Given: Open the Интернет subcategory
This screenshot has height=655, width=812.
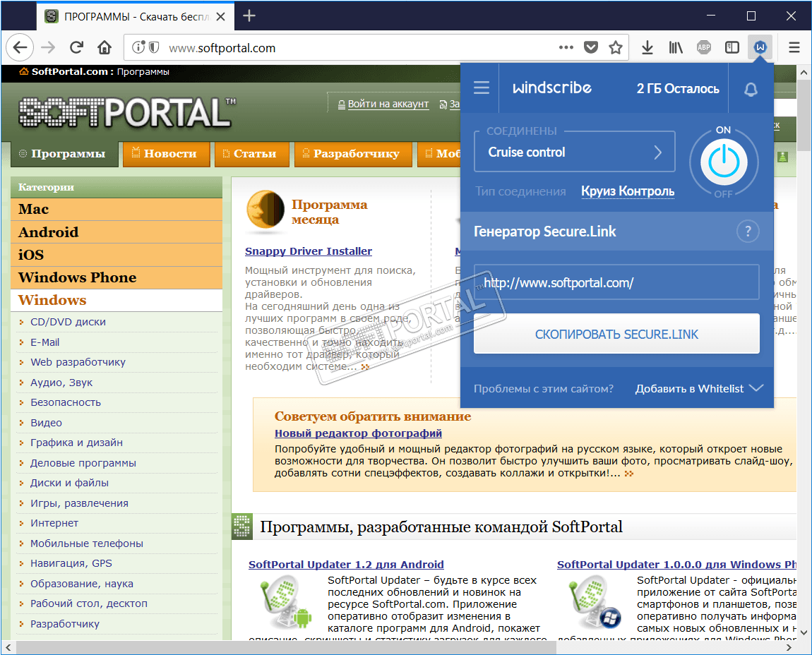Looking at the screenshot, I should pyautogui.click(x=54, y=523).
